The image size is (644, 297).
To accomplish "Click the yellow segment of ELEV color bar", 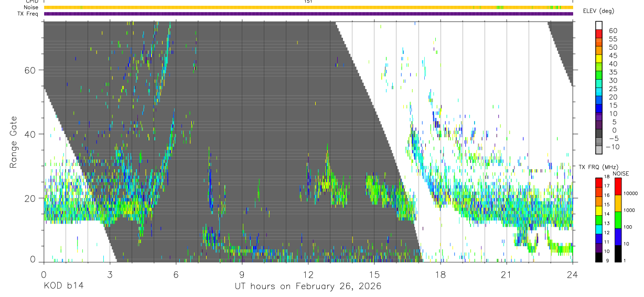I will click(599, 59).
